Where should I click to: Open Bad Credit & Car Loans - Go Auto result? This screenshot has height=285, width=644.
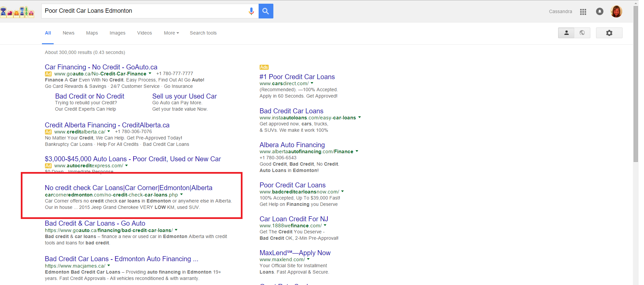(95, 223)
